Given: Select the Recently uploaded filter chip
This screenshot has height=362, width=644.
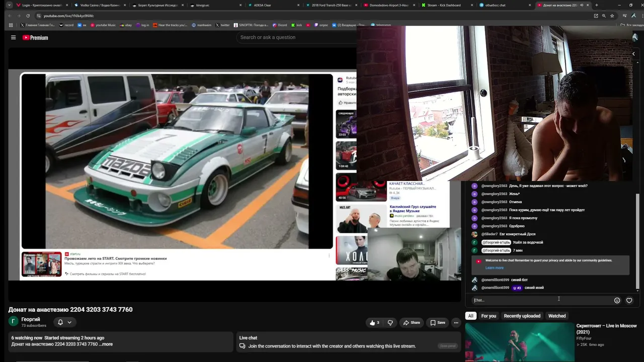Looking at the screenshot, I should pos(522,316).
